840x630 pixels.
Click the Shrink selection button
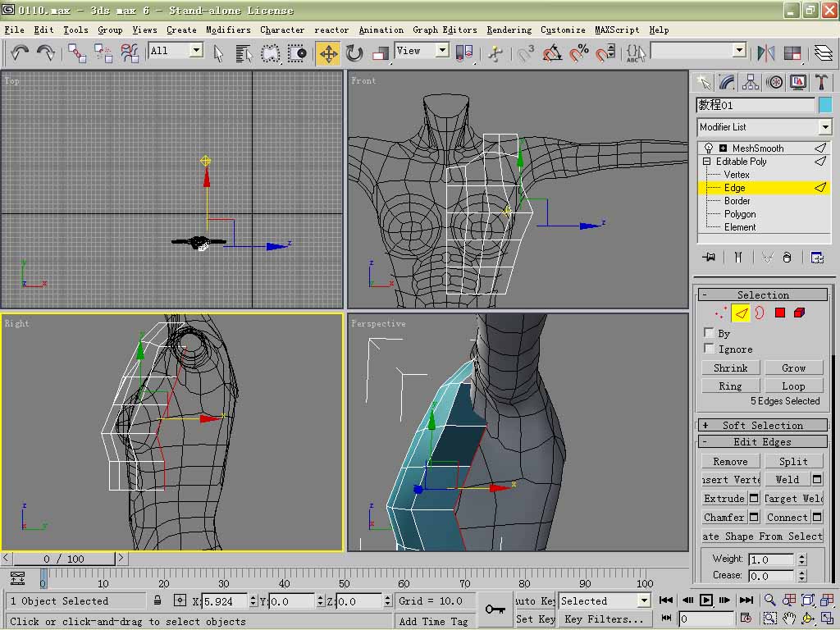point(731,368)
